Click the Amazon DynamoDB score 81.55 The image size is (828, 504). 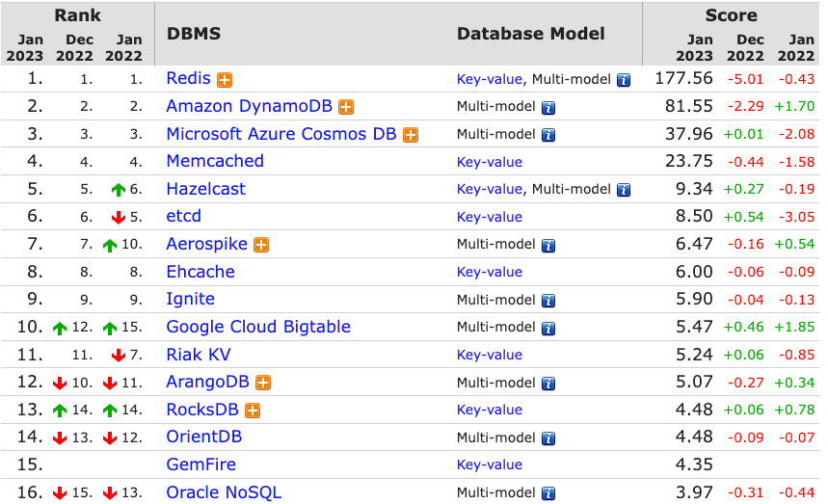[689, 106]
